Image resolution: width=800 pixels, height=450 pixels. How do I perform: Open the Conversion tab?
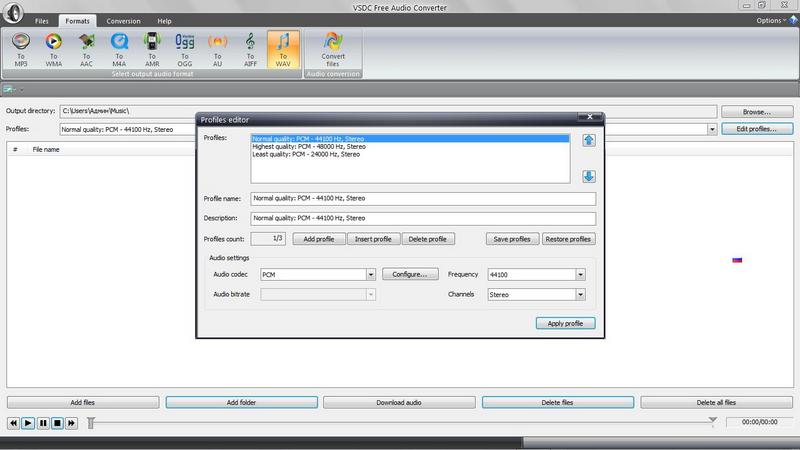123,21
